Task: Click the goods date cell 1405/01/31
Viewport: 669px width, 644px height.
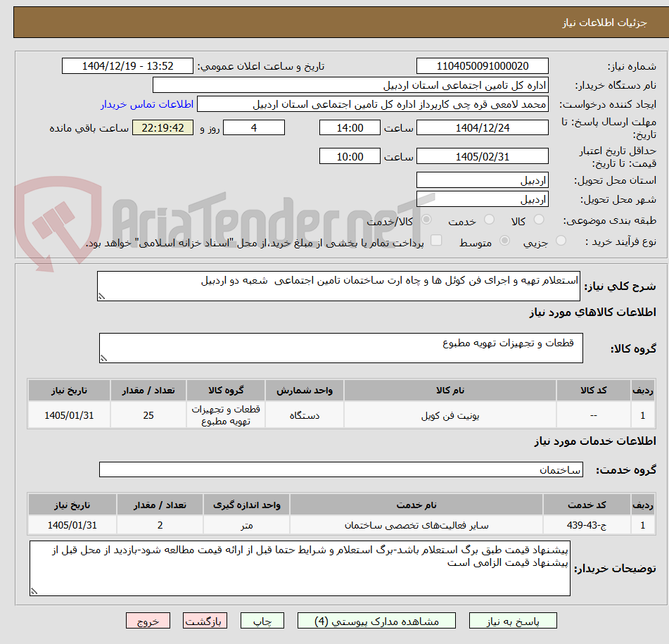Action: (x=69, y=415)
